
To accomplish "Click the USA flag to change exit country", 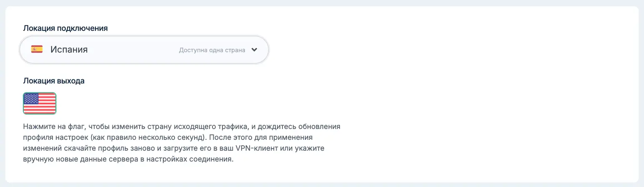I will 40,103.
